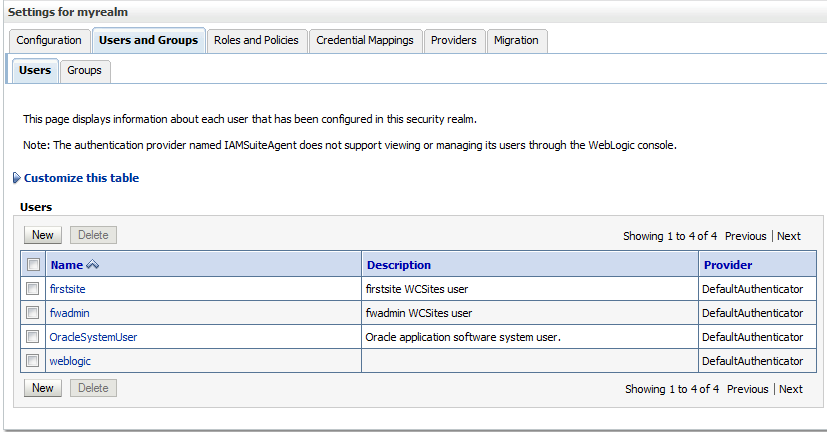The image size is (827, 432).
Task: Tick the weblogic user checkbox
Action: [33, 361]
